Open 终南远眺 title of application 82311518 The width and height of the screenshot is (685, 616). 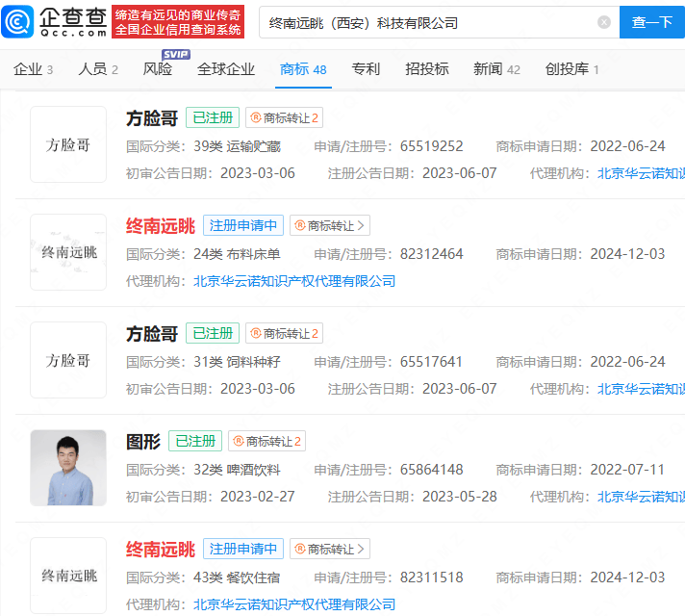pyautogui.click(x=161, y=550)
